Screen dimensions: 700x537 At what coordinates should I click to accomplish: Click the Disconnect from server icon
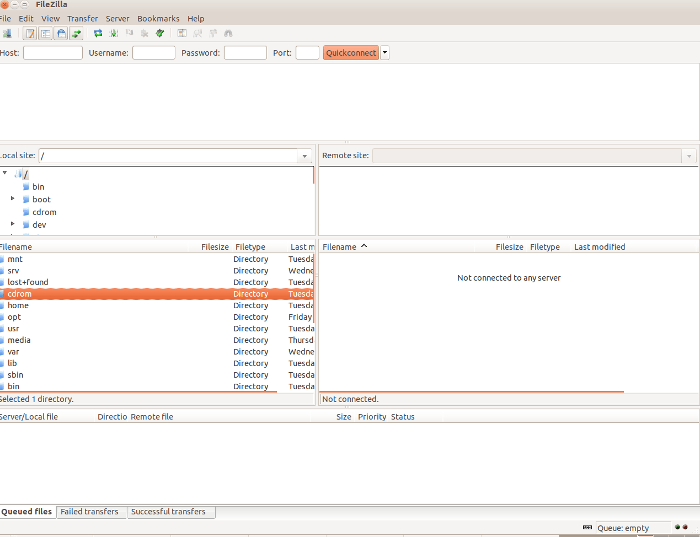point(145,33)
